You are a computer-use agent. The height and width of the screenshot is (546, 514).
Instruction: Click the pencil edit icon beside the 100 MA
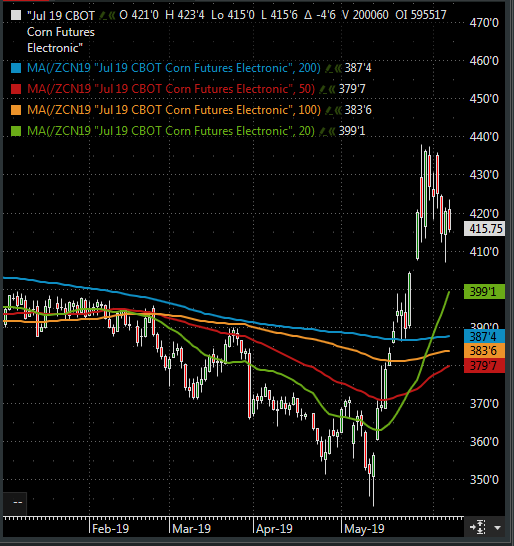point(328,110)
